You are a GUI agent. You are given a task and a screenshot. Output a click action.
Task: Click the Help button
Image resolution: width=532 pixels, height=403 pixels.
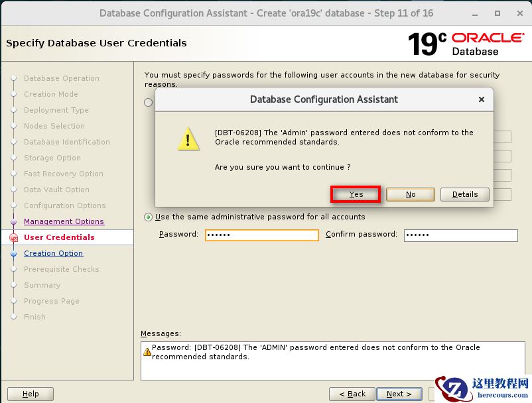click(x=31, y=394)
